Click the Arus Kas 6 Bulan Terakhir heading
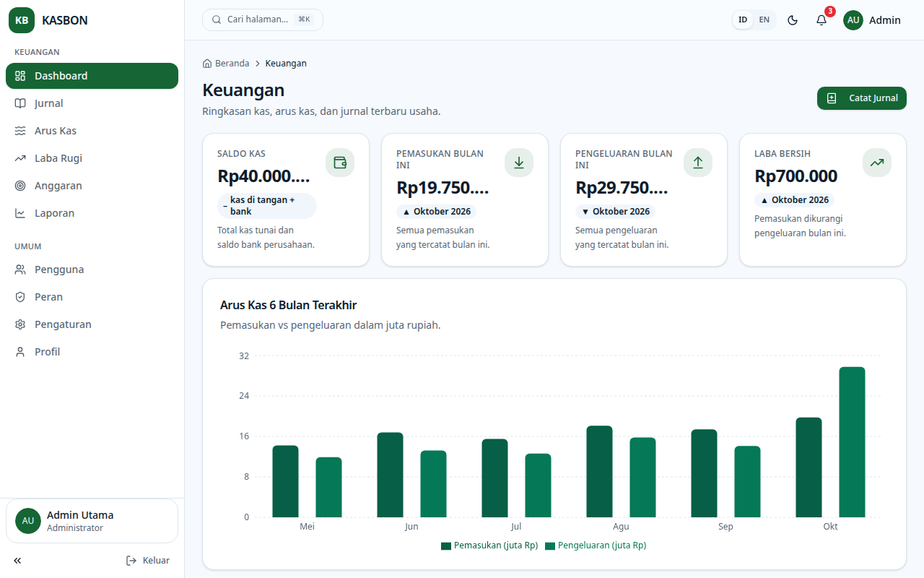The width and height of the screenshot is (924, 578). (289, 305)
